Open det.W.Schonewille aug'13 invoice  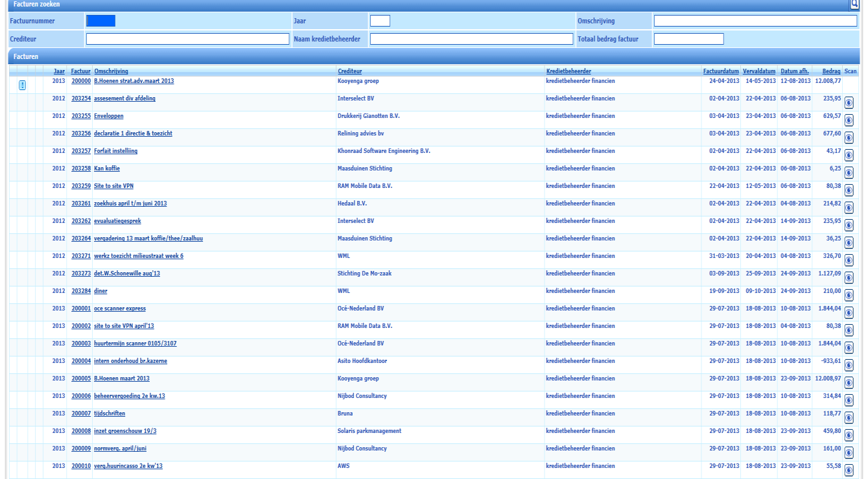tap(127, 274)
